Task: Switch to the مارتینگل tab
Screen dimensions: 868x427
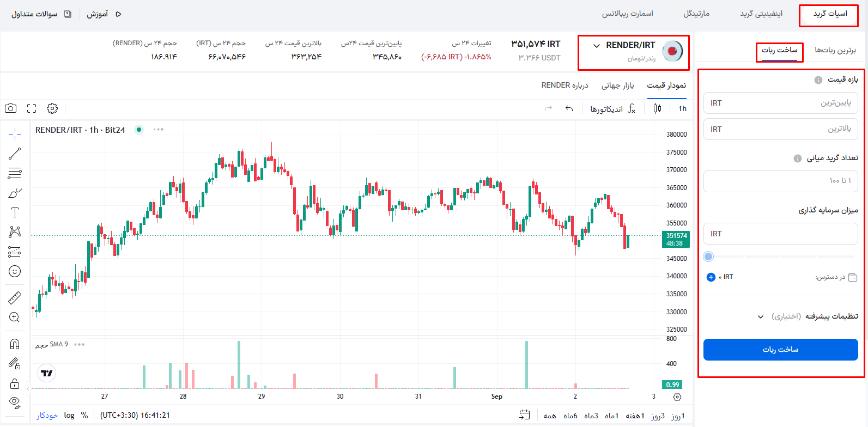Action: pyautogui.click(x=696, y=14)
